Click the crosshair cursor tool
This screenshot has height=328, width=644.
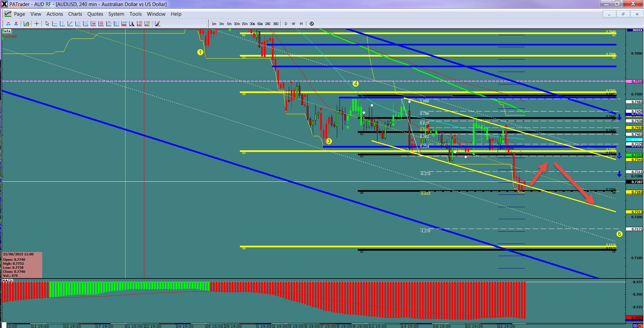coord(37,24)
